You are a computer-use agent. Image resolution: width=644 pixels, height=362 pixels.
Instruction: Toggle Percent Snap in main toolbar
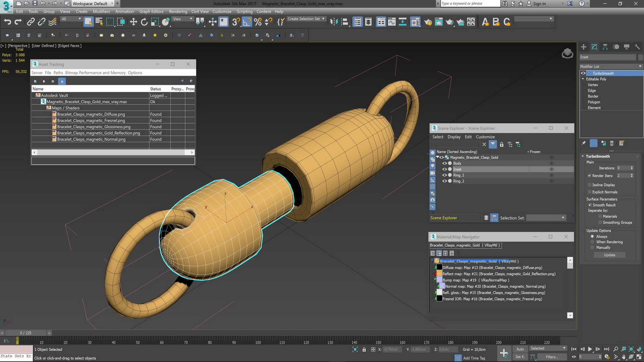pos(258,22)
